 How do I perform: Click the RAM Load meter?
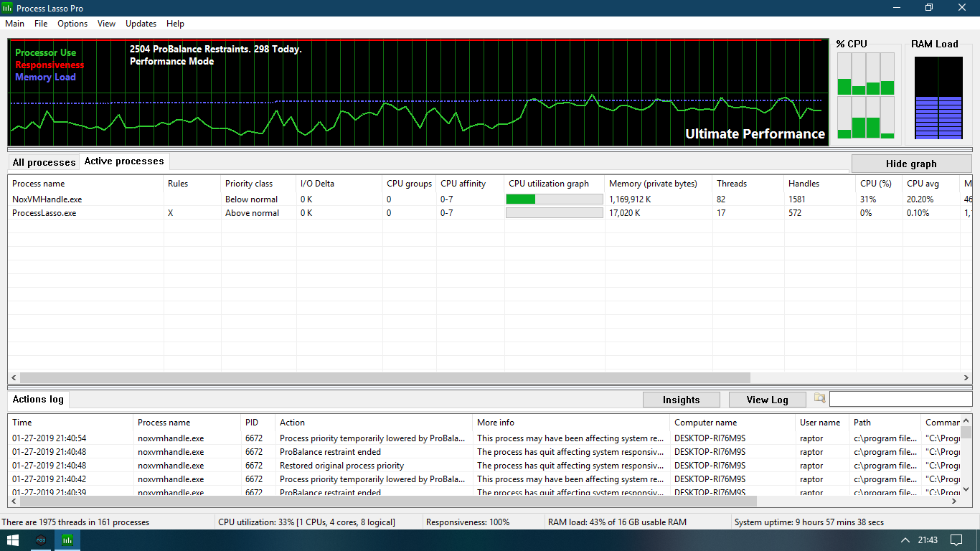[x=938, y=98]
